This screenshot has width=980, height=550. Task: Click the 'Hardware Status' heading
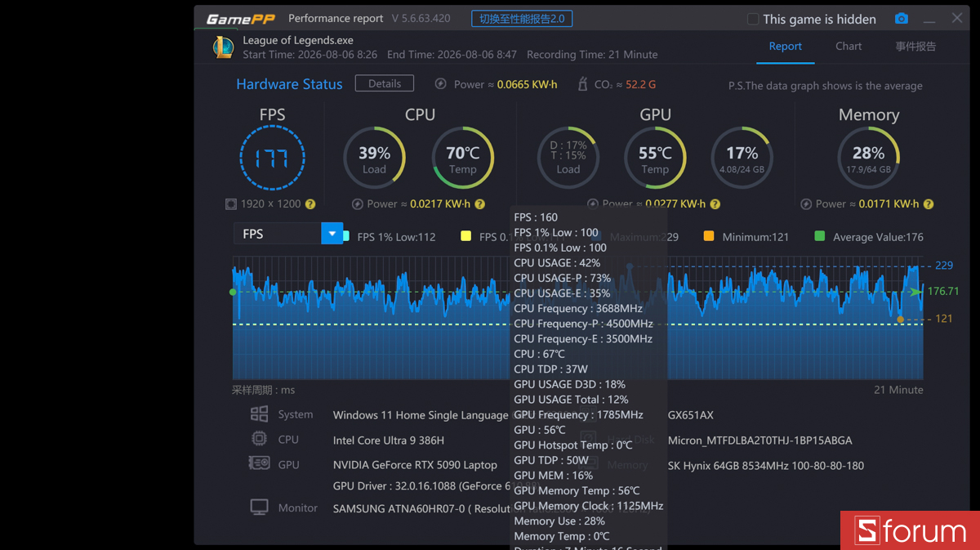(x=289, y=84)
